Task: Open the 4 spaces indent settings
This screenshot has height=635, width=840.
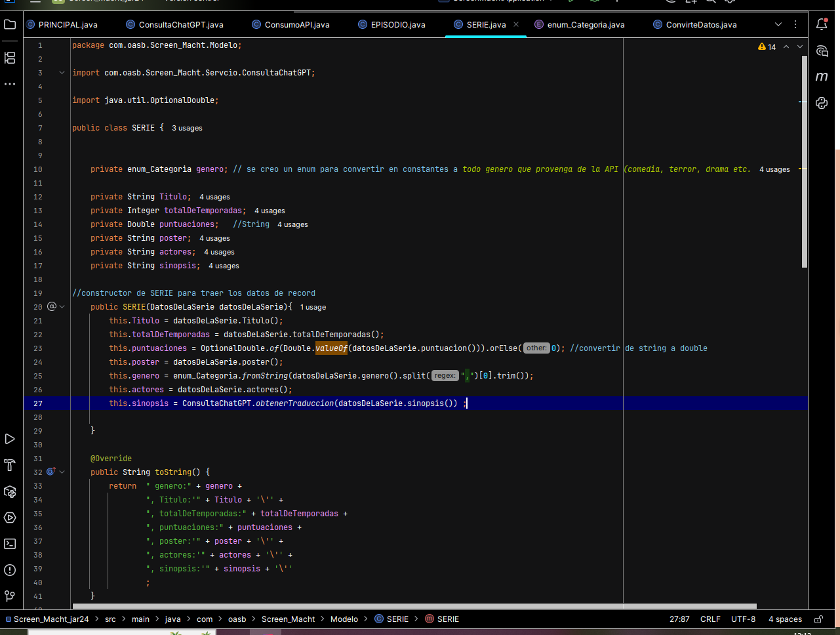Action: click(x=785, y=619)
